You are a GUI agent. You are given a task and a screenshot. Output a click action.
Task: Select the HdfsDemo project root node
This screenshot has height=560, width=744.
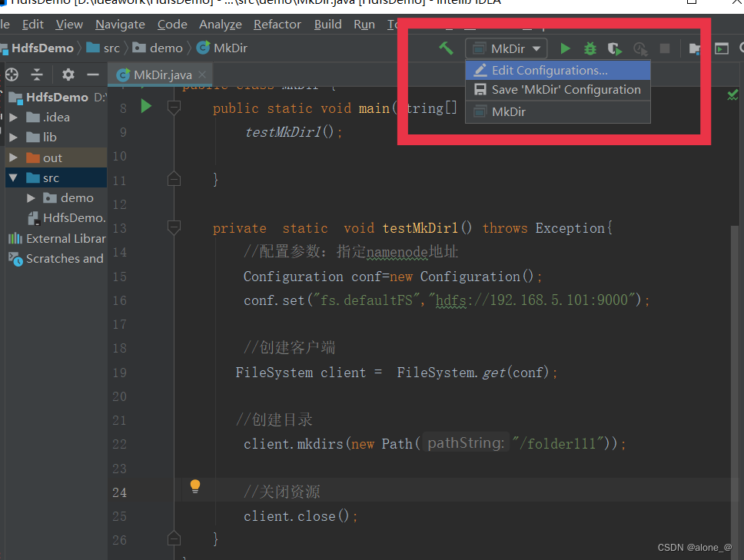[57, 98]
